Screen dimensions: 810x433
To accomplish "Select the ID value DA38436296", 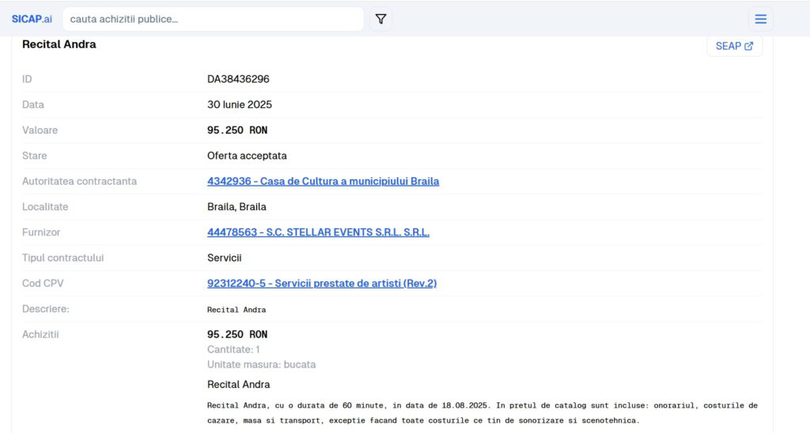I will tap(238, 79).
